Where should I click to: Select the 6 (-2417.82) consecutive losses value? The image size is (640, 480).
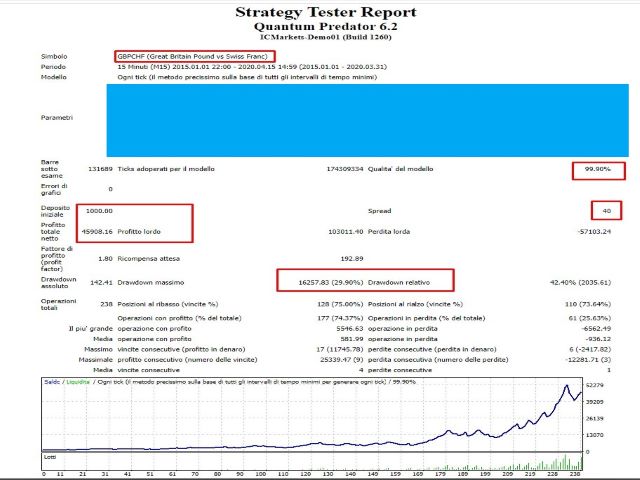point(588,349)
